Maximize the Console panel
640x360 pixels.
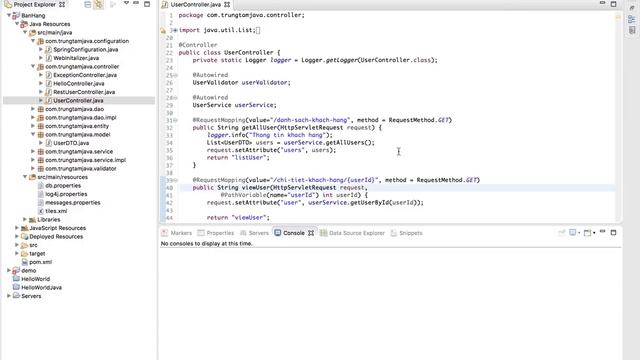tap(613, 233)
